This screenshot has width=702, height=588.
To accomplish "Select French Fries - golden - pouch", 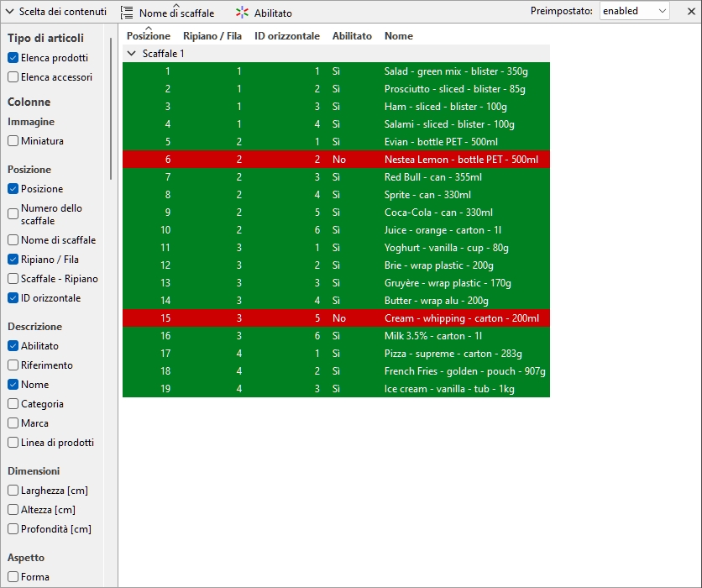I will click(x=336, y=371).
